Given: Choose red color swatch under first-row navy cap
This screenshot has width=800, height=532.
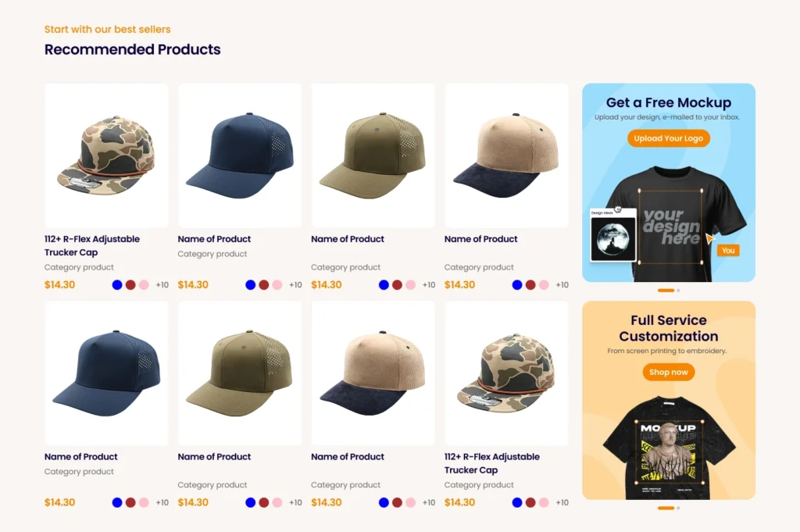Looking at the screenshot, I should point(264,284).
